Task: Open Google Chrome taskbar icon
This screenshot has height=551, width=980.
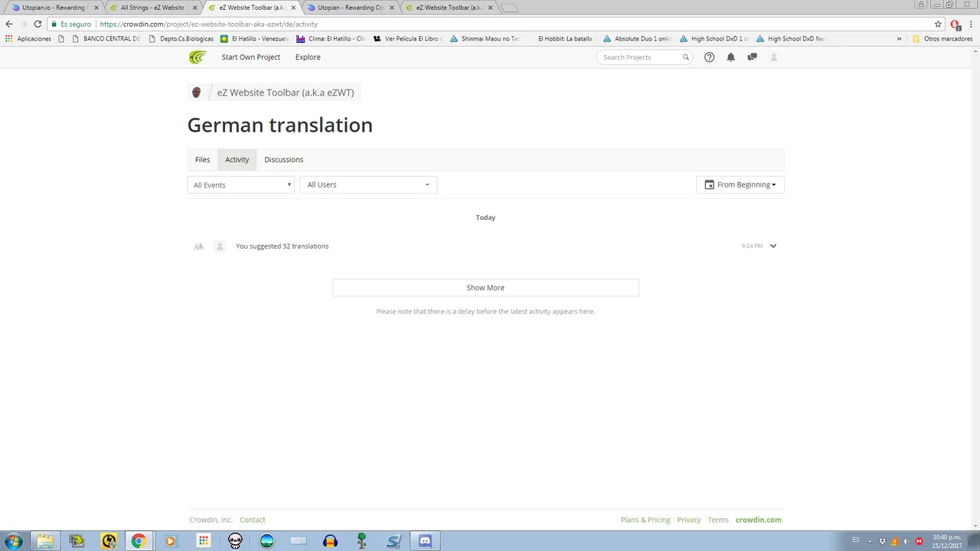Action: pyautogui.click(x=139, y=541)
